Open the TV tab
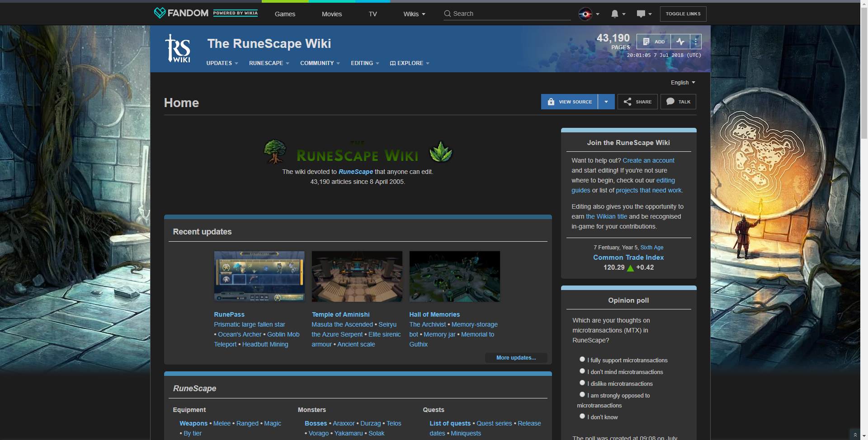This screenshot has height=440, width=868. pos(373,14)
